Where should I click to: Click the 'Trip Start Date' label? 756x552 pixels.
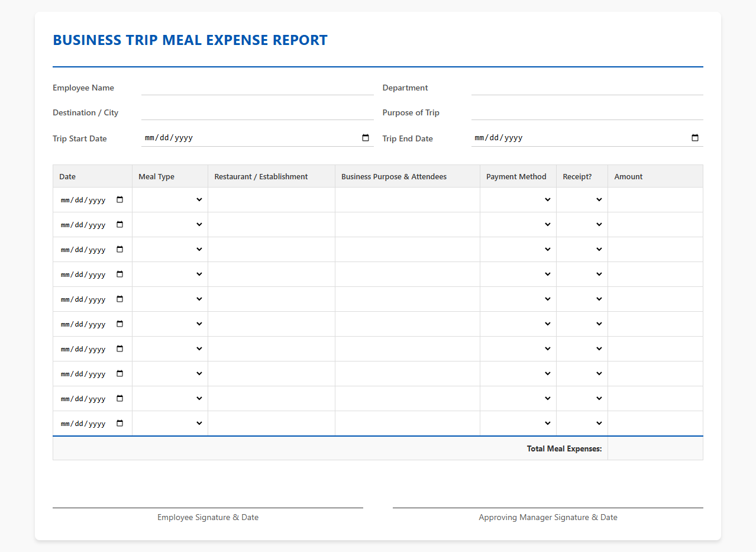point(80,138)
